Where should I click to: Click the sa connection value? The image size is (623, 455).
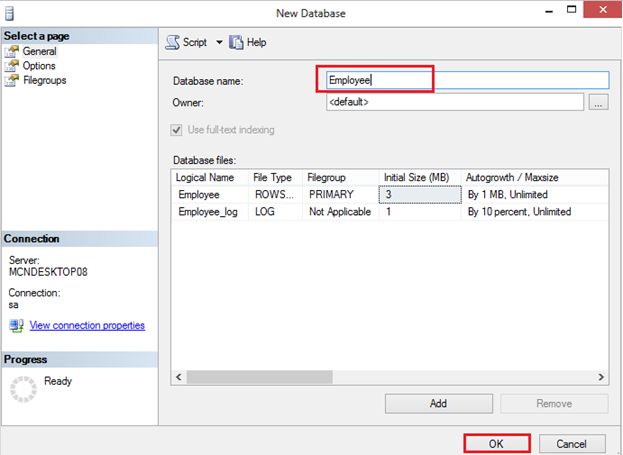[14, 305]
